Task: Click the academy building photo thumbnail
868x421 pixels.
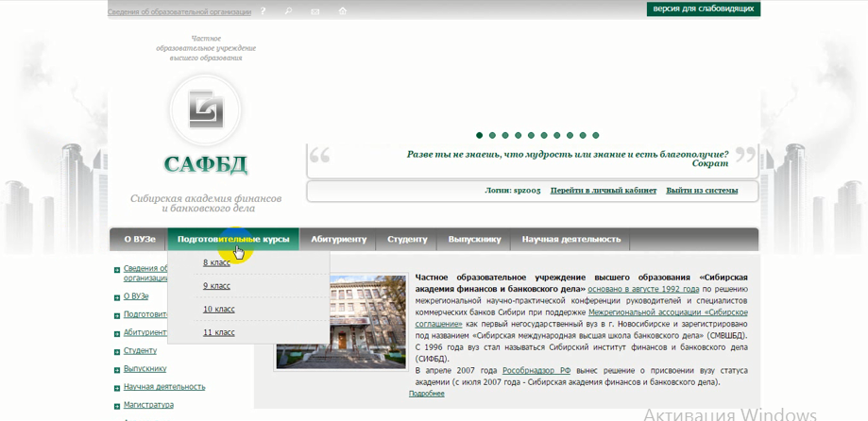Action: coord(341,322)
